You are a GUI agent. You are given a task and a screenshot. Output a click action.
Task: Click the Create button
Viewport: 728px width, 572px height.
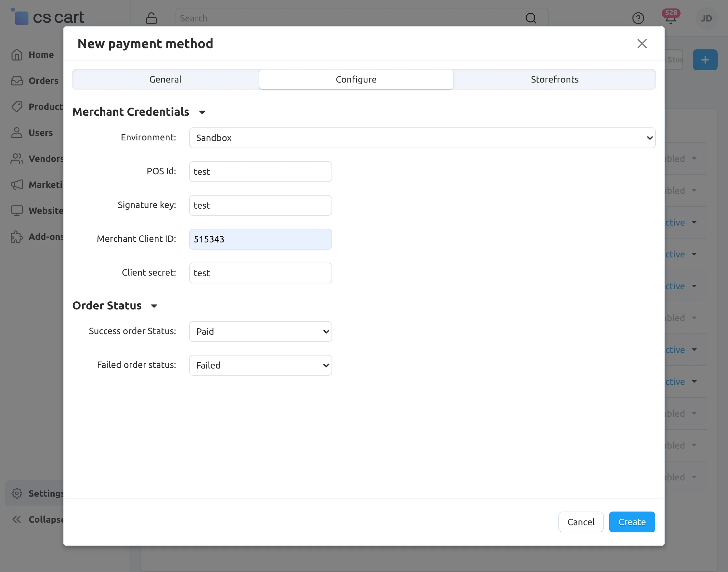(631, 522)
